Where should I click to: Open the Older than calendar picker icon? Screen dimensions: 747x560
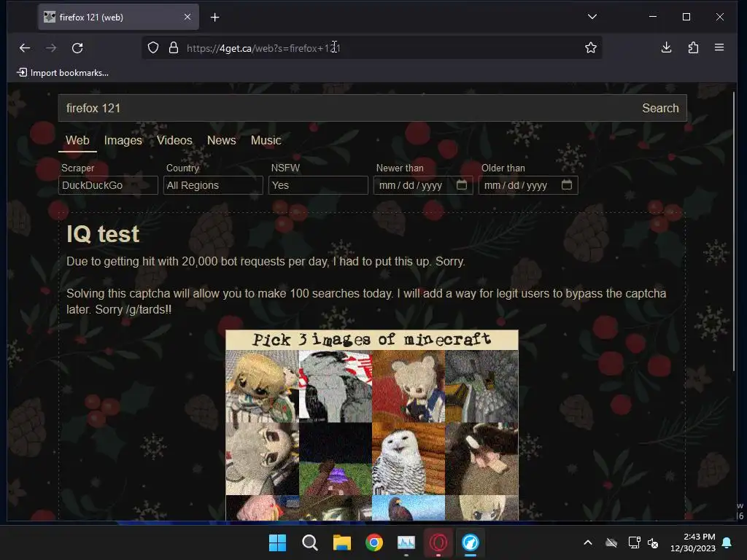pyautogui.click(x=566, y=184)
